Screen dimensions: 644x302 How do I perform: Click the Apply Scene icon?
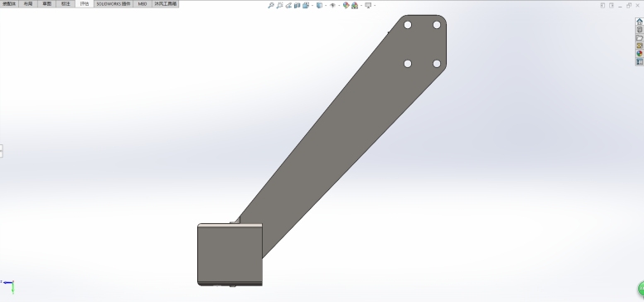pos(355,5)
